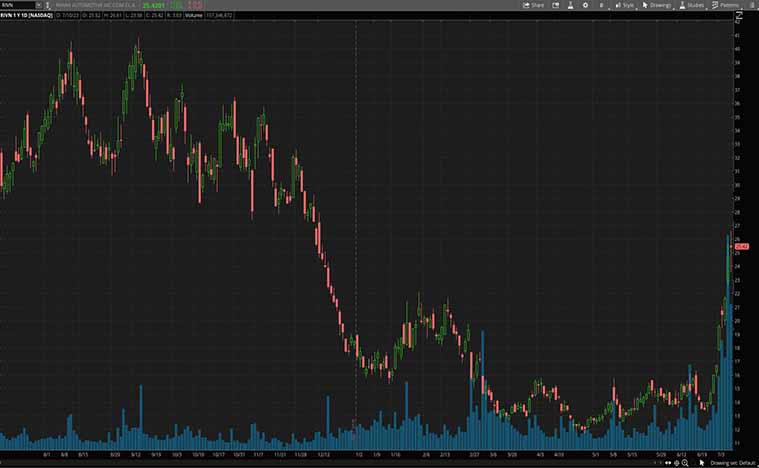Click the double-arrow scroll icon at bottom

pyautogui.click(x=668, y=463)
